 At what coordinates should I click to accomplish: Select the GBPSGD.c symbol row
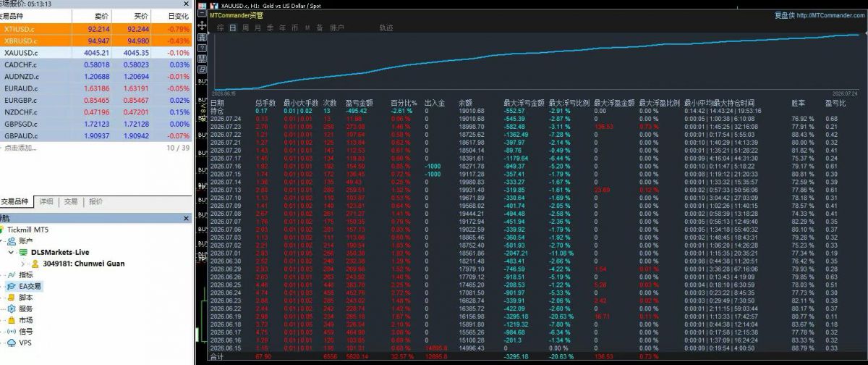(95, 124)
